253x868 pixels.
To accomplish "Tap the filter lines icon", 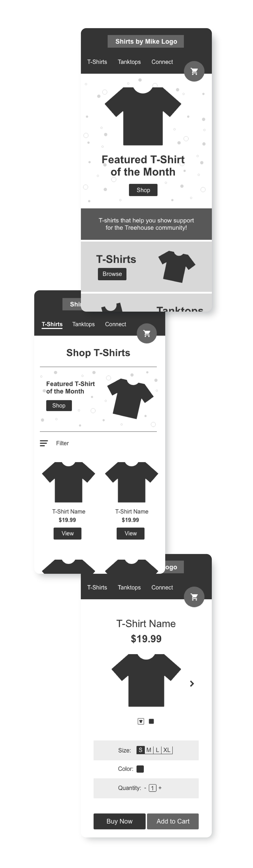I will pyautogui.click(x=44, y=443).
